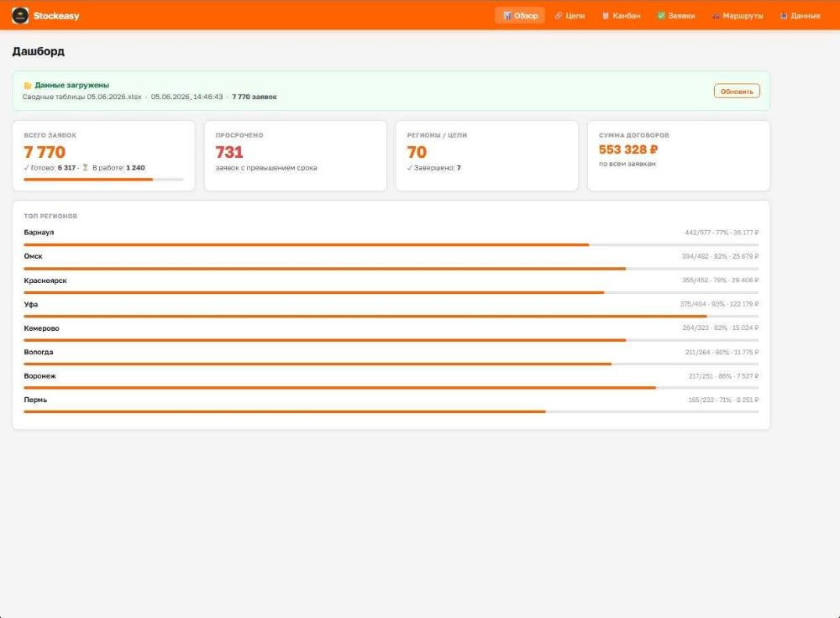Open the Заявки section
The height and width of the screenshot is (618, 840).
pos(675,15)
